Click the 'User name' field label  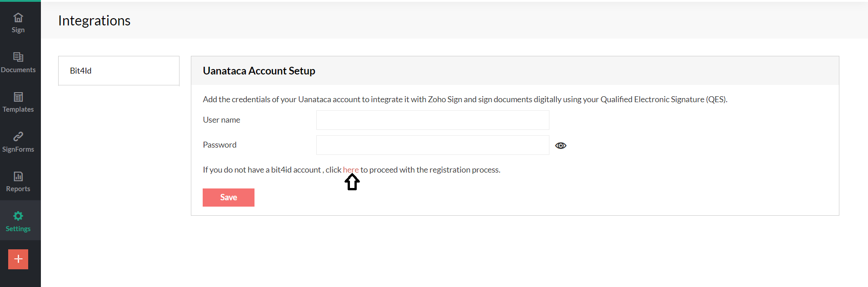click(x=221, y=120)
